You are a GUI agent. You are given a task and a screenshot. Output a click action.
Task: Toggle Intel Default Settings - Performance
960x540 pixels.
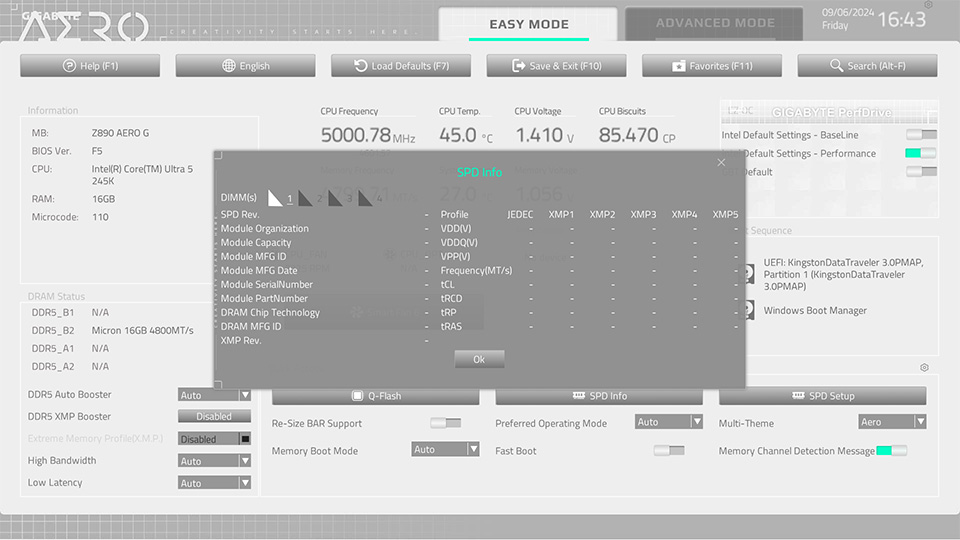(x=921, y=153)
